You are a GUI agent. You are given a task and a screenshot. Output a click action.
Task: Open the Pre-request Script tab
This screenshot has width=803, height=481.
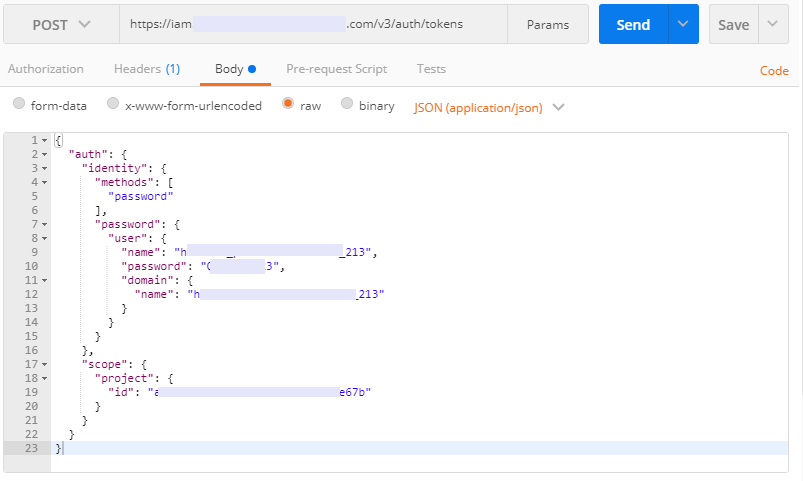pos(336,69)
